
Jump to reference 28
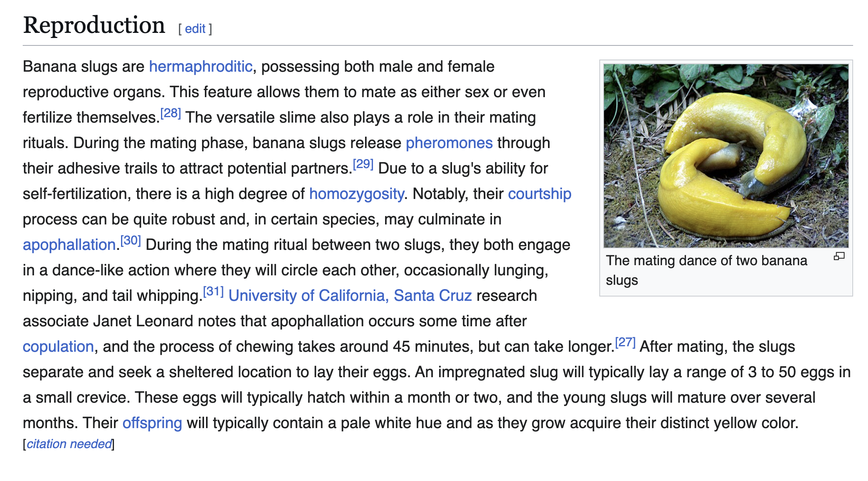[171, 114]
